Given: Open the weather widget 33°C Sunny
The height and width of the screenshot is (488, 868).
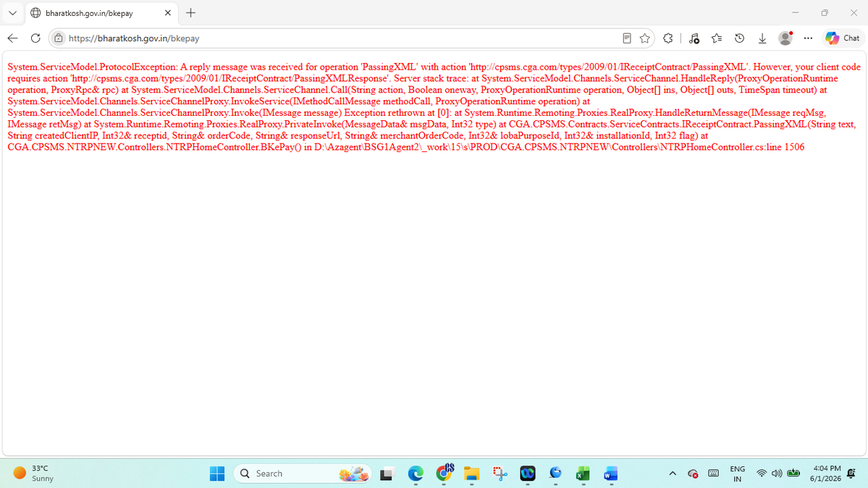Looking at the screenshot, I should coord(34,474).
